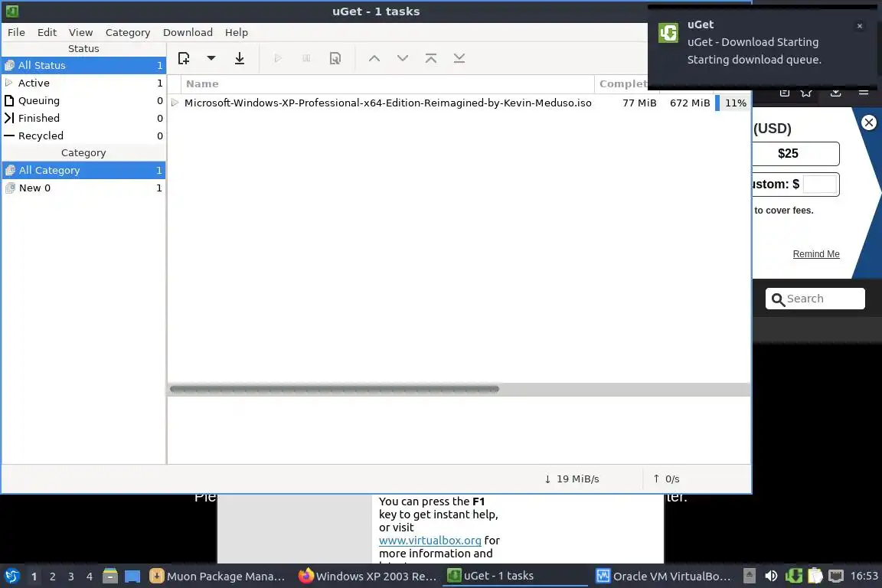
Task: Switch to virtual desktop 2
Action: [52, 577]
